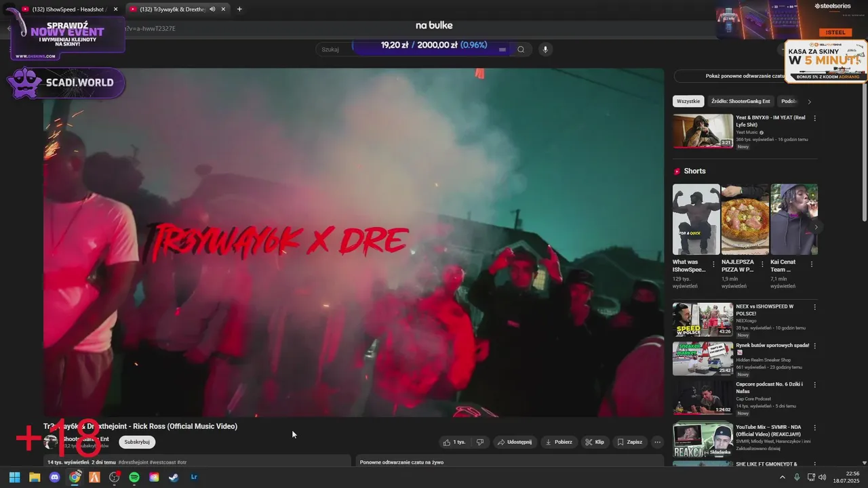Open options for NAJLEPSZA PIZZA short
Image resolution: width=868 pixels, height=488 pixels.
762,264
